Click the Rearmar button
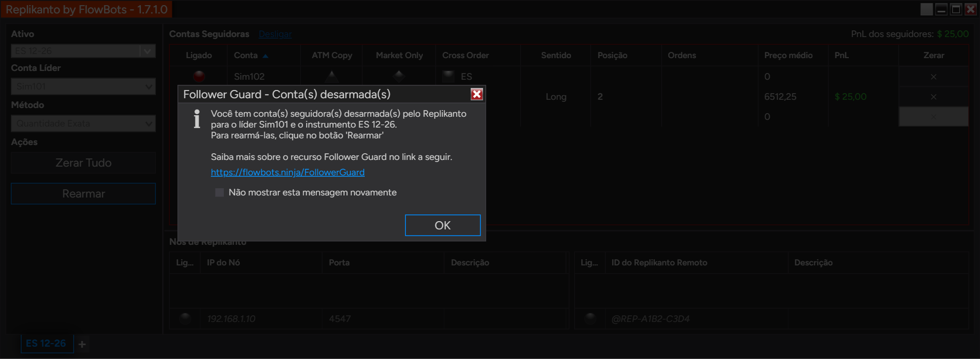The height and width of the screenshot is (359, 980). click(x=83, y=193)
